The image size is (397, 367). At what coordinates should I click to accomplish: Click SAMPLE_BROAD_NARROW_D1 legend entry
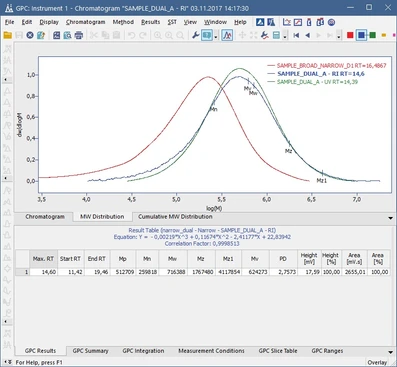coord(327,66)
